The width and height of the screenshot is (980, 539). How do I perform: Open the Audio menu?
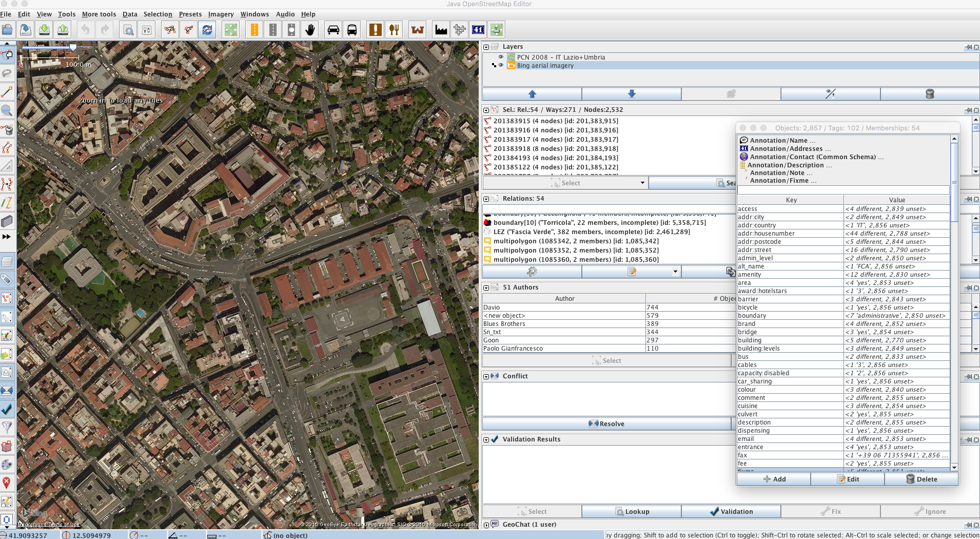pos(285,14)
